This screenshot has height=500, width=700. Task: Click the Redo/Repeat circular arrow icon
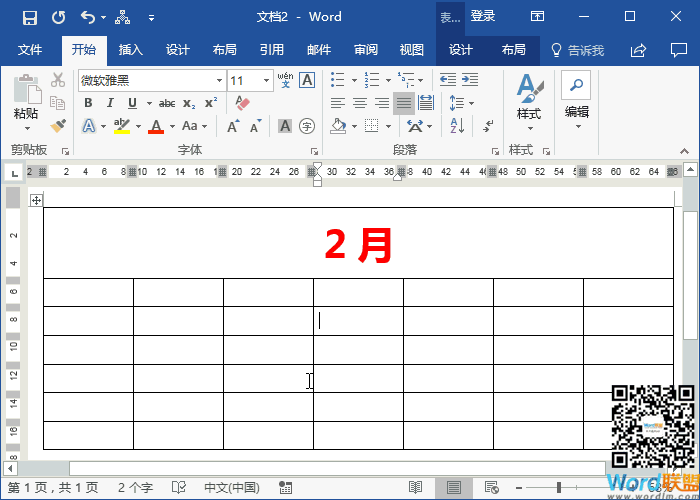[58, 17]
